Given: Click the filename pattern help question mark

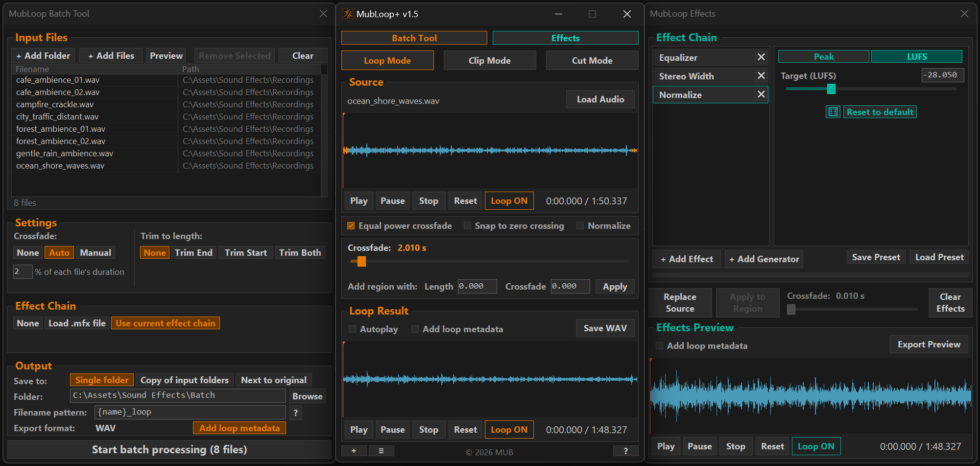Looking at the screenshot, I should point(295,413).
